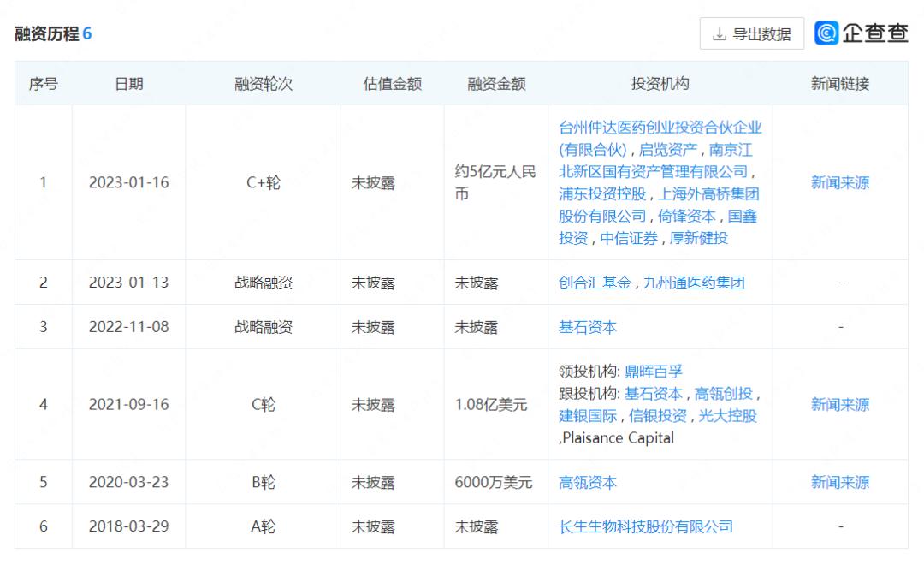
Task: Click 国鑫投资 investor link
Action: pos(658,227)
